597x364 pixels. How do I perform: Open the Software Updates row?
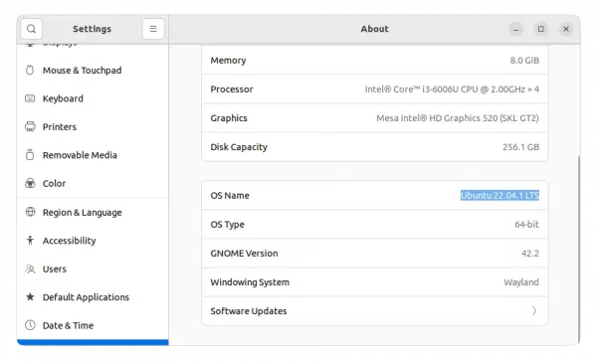coord(375,311)
